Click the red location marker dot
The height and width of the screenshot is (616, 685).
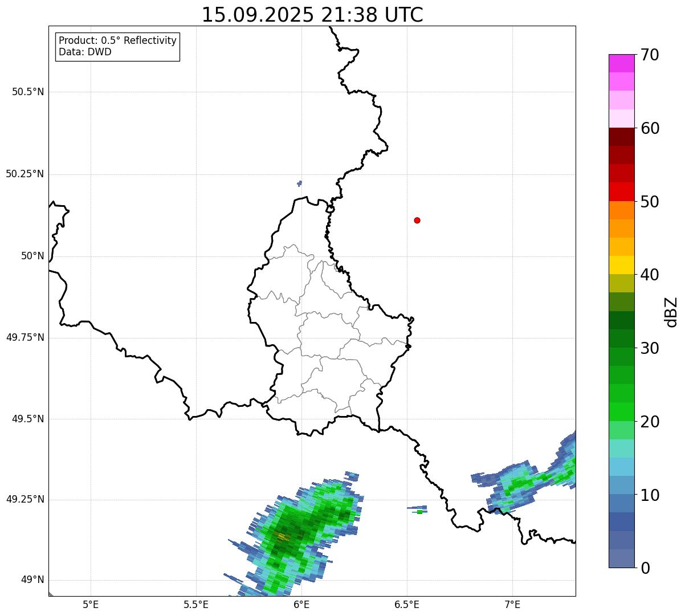(417, 220)
